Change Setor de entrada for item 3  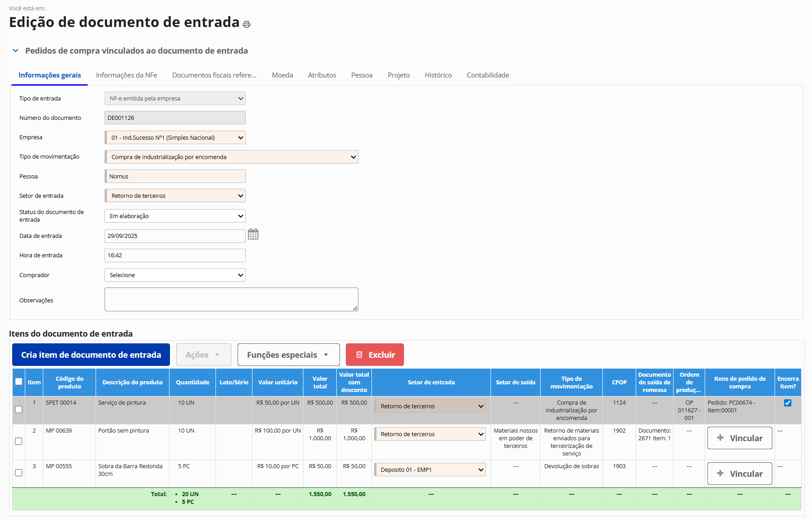(430, 470)
